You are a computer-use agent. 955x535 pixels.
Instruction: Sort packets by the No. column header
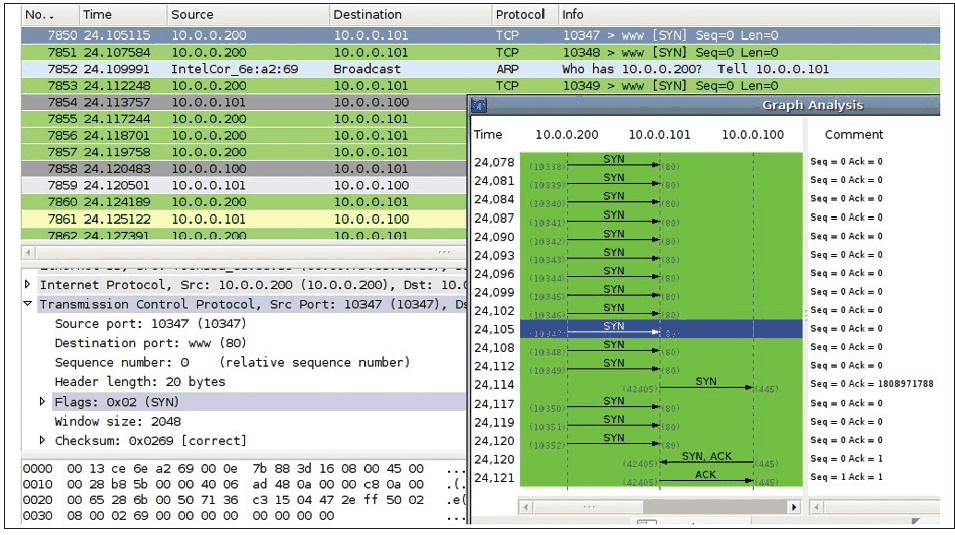click(50, 15)
